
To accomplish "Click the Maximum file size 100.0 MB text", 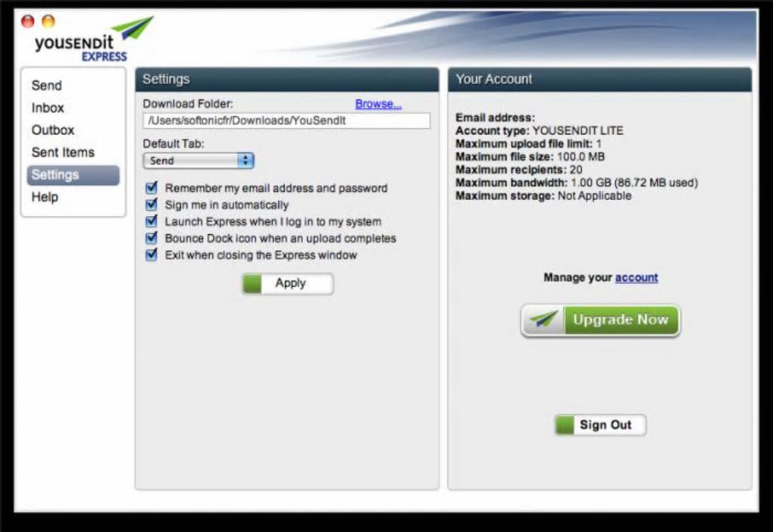I will [x=530, y=157].
